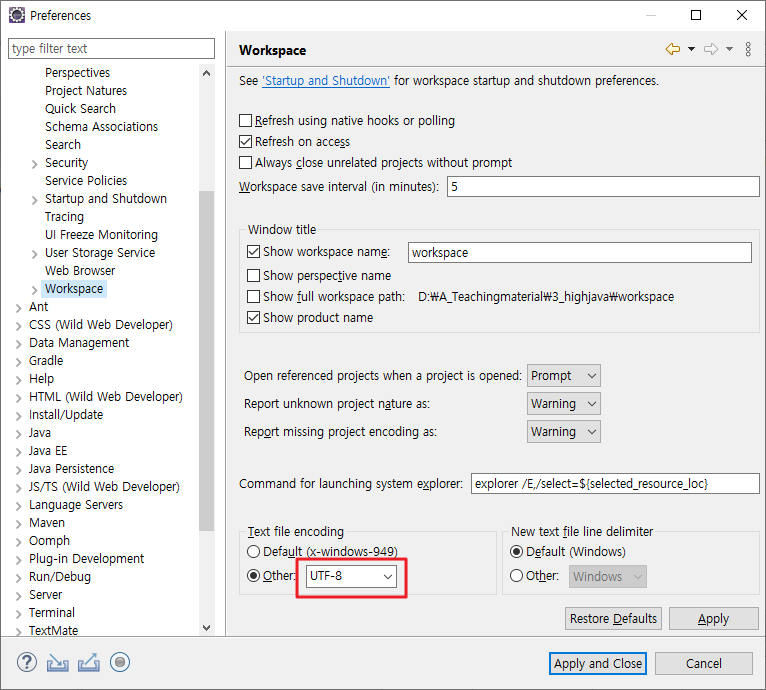Image resolution: width=766 pixels, height=690 pixels.
Task: Enable Show full workspace path
Action: pyautogui.click(x=253, y=297)
